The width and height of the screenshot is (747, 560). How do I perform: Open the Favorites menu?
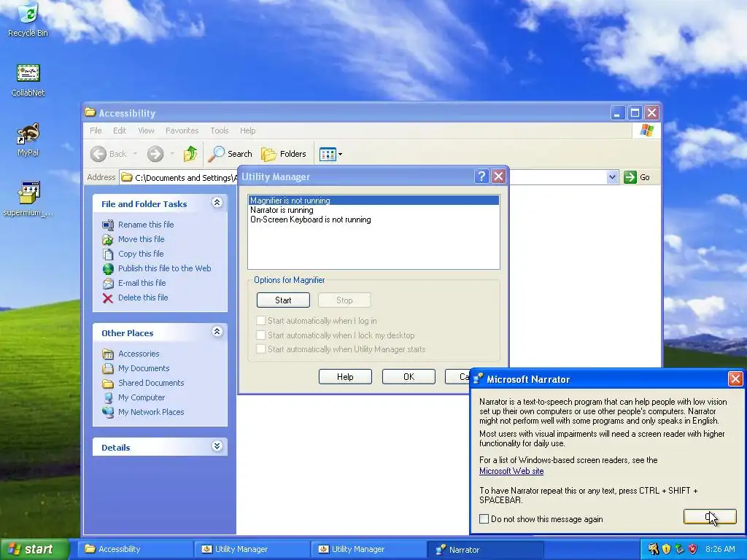click(x=182, y=131)
